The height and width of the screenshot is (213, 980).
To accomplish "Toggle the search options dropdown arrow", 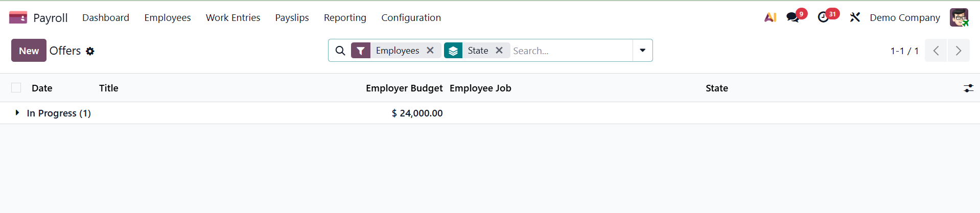I will [x=642, y=51].
